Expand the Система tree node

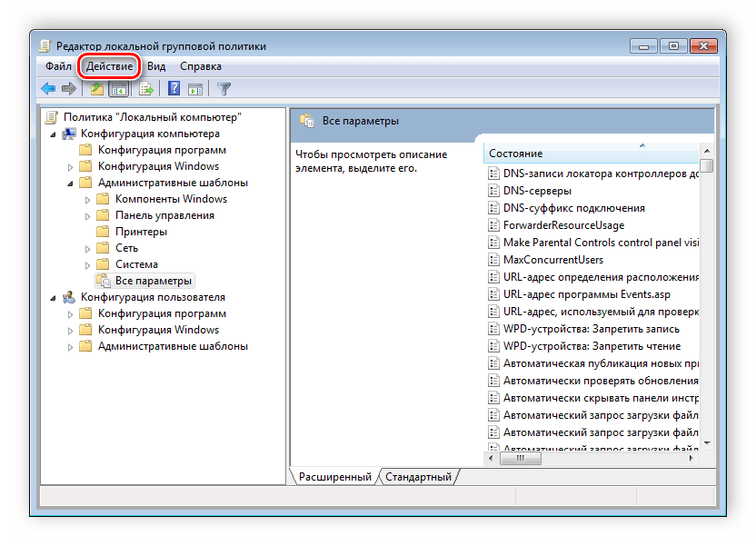point(87,265)
